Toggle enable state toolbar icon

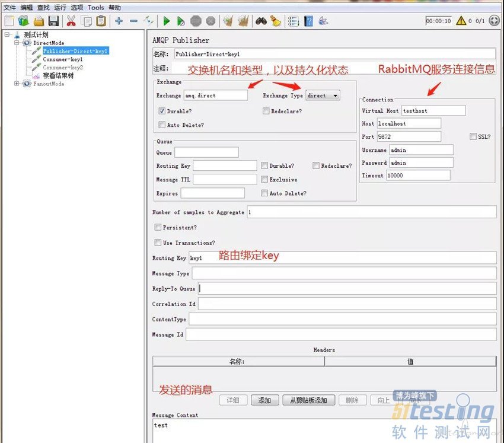(x=148, y=21)
